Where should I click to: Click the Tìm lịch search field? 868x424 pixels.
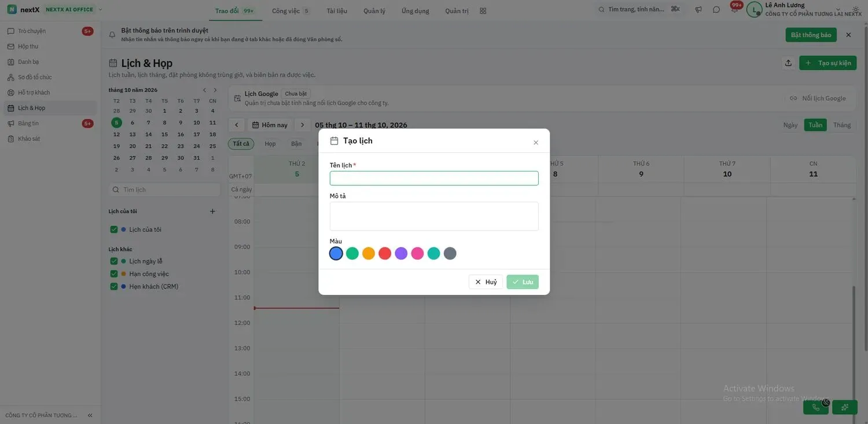point(165,189)
